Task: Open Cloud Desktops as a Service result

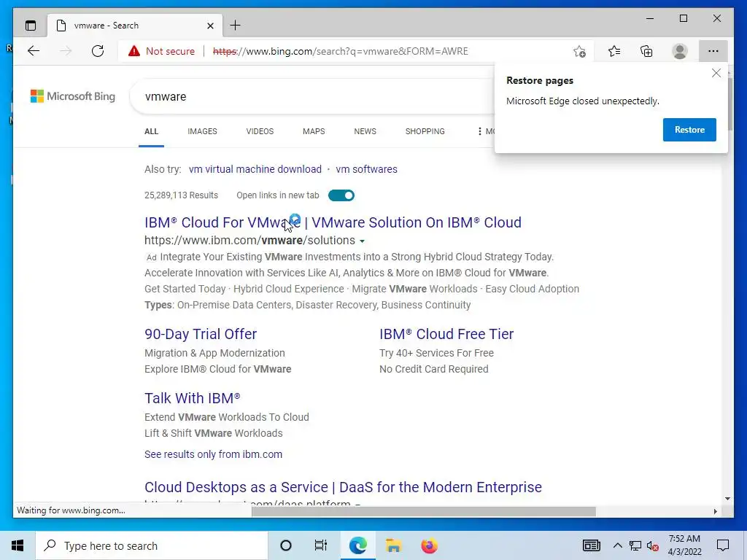Action: point(343,487)
